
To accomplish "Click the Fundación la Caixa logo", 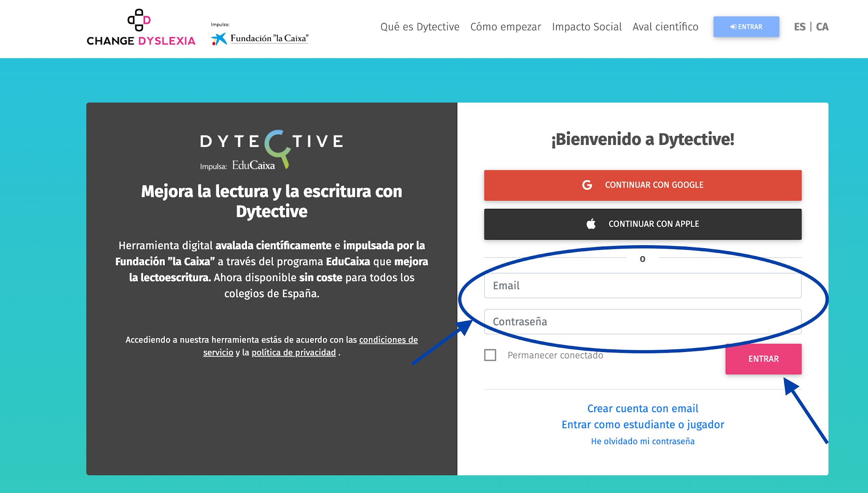I will point(260,39).
